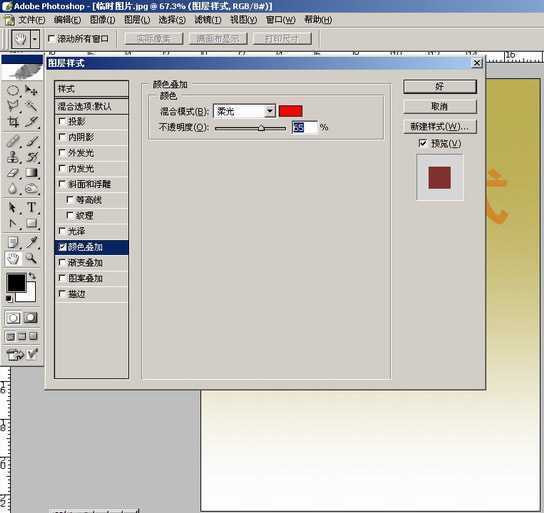Viewport: 544px width, 513px height.
Task: Enable the 等高线 contour checkbox
Action: pyautogui.click(x=70, y=199)
